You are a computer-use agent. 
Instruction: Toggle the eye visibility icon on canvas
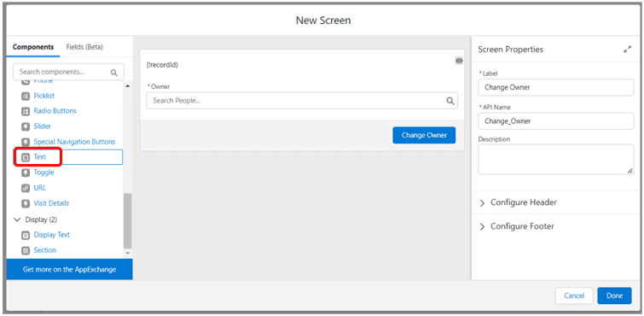tap(459, 61)
